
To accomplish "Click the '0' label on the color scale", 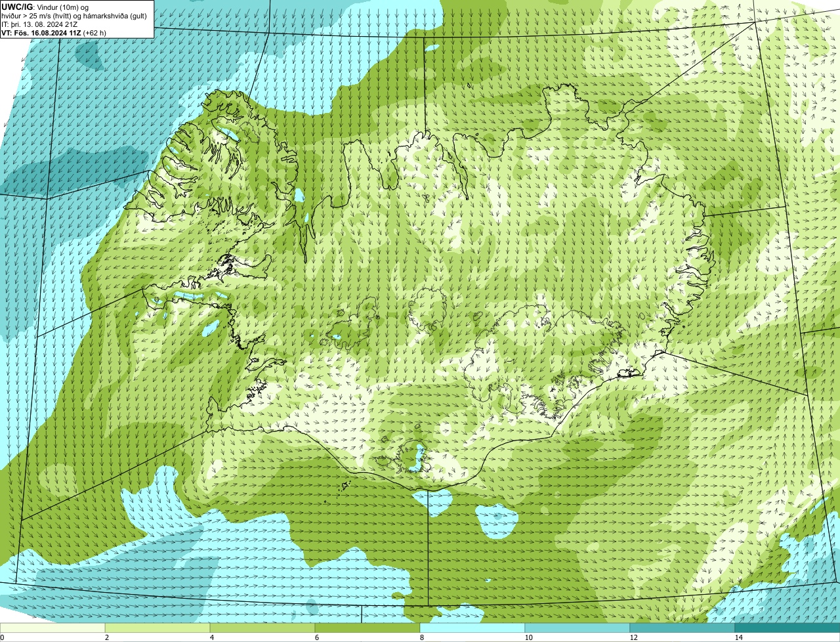I will pyautogui.click(x=2, y=637).
